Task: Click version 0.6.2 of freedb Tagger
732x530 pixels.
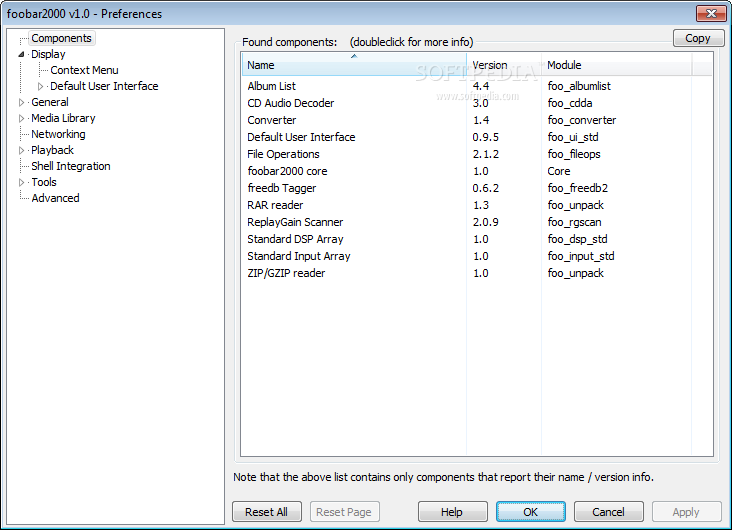Action: (x=486, y=188)
